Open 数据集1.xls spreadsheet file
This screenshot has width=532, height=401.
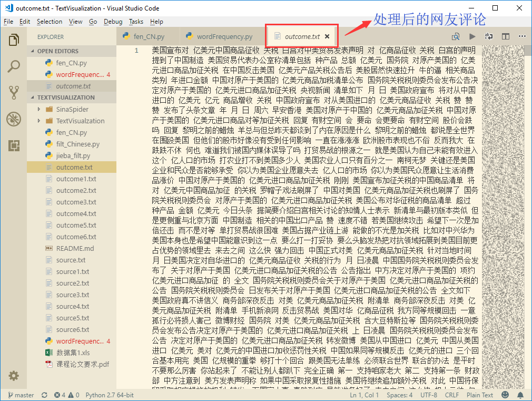(x=72, y=353)
